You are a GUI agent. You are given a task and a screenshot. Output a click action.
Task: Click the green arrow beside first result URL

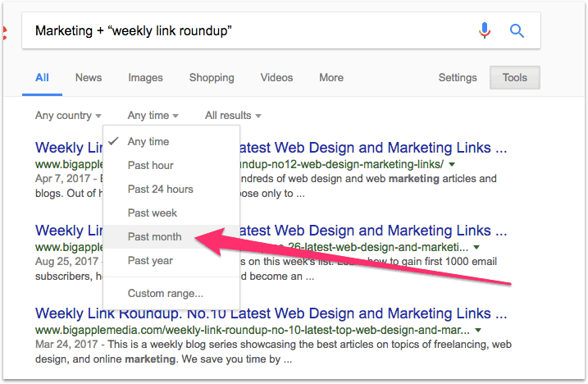452,164
